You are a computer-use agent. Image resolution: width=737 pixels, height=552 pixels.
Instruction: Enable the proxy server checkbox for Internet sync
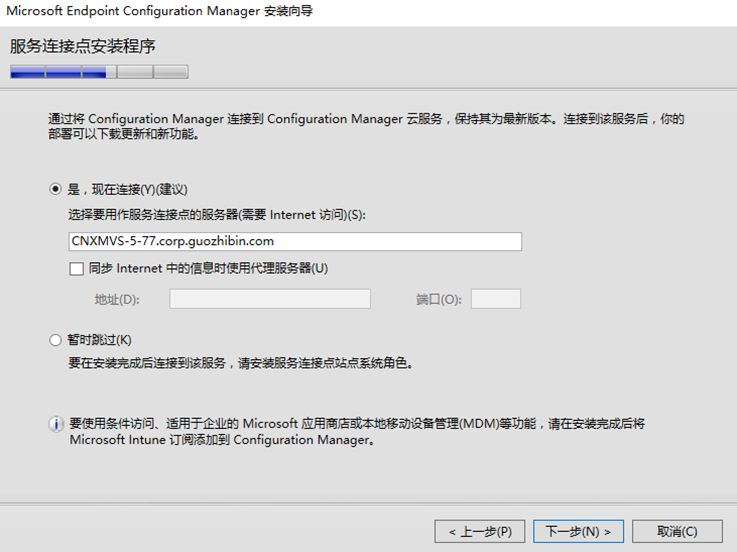(77, 268)
